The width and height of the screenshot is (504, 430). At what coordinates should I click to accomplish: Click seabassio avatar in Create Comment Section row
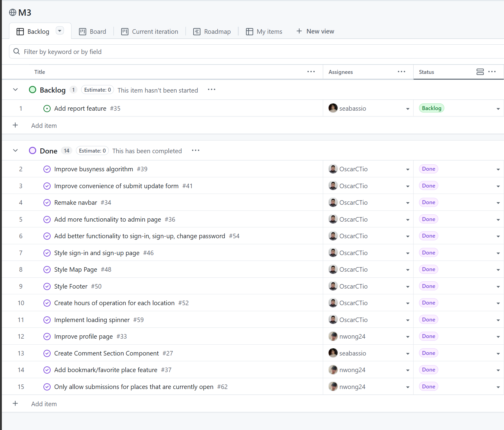(333, 353)
